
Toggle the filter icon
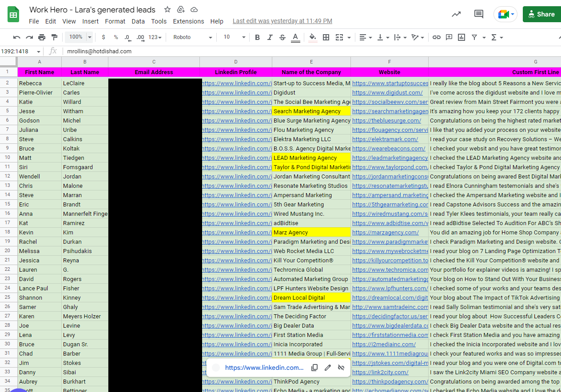(474, 37)
